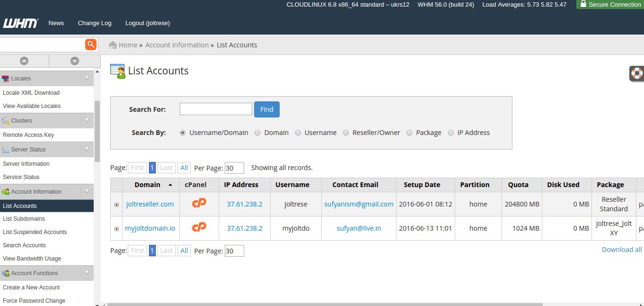Select the Username/Domain radio option
Viewport: 644px width, 306px height.
[x=183, y=133]
